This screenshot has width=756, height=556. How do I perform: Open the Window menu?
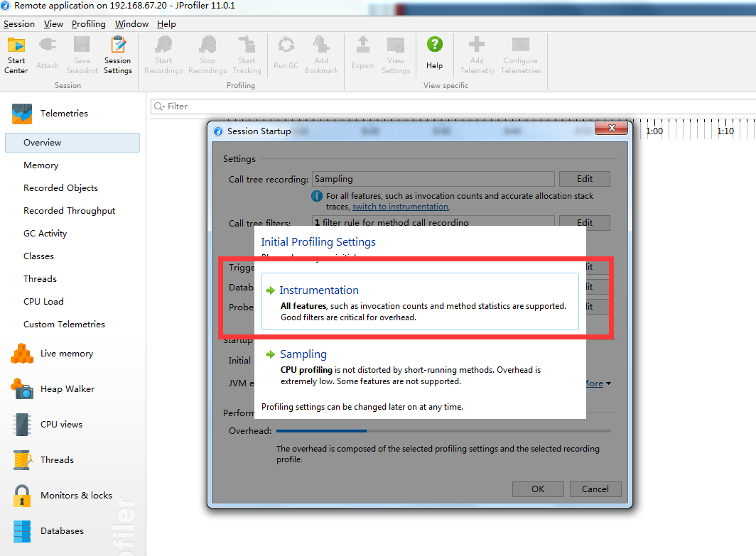131,24
